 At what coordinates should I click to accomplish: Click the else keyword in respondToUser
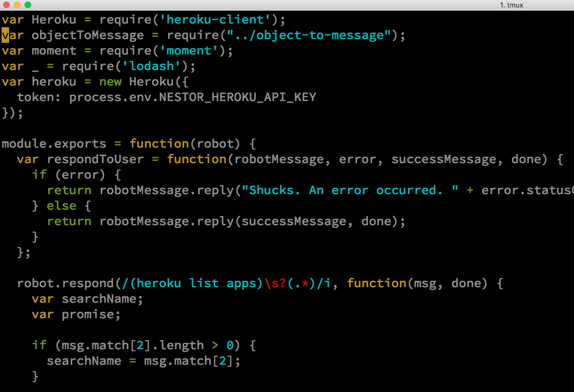pyautogui.click(x=61, y=205)
